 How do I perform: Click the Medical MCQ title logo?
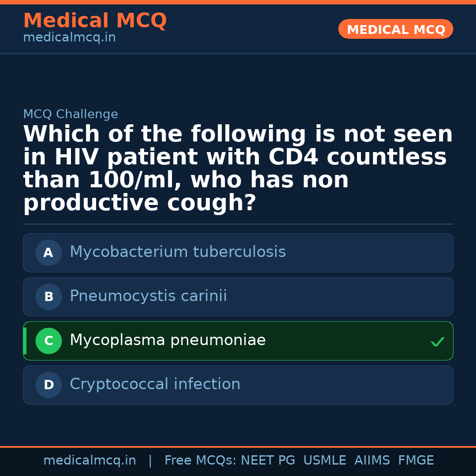(x=95, y=21)
